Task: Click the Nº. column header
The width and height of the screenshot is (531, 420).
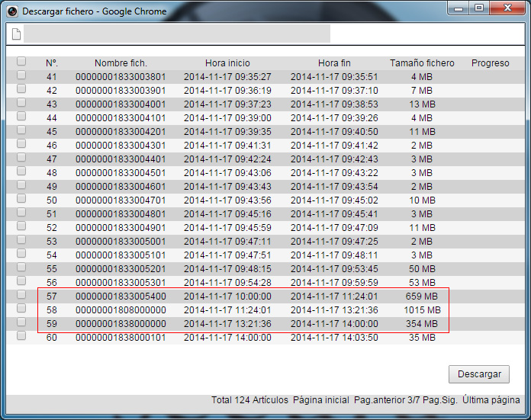Action: coord(52,63)
